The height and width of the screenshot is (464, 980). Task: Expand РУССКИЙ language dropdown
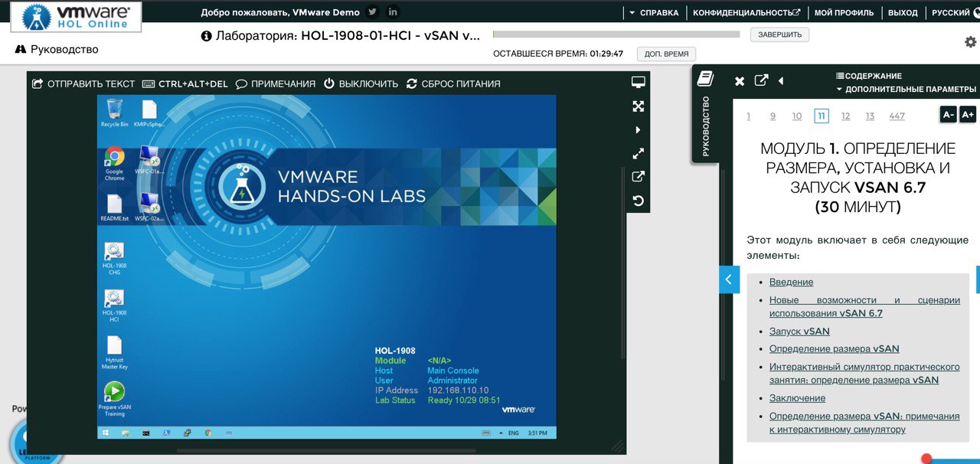[955, 13]
